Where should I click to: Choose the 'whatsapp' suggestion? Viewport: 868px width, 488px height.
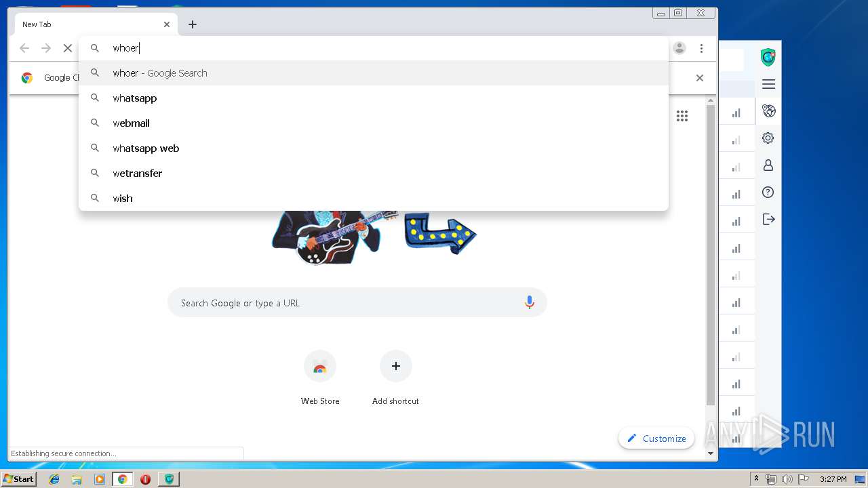click(x=374, y=98)
